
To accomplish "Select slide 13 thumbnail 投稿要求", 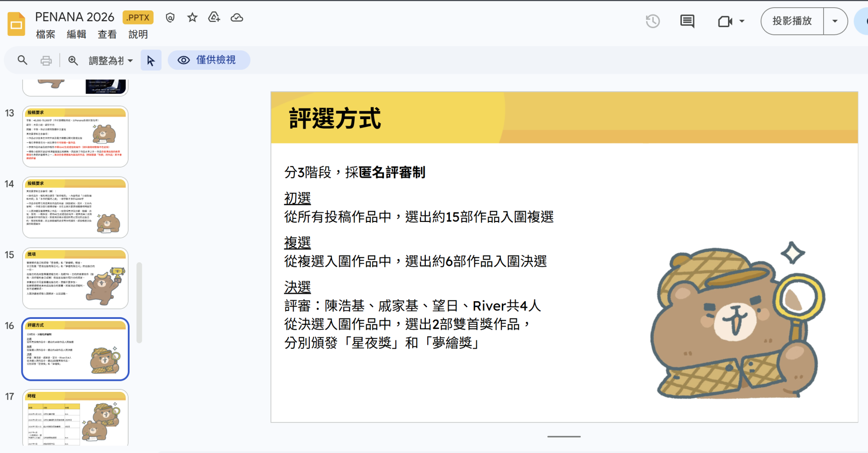I will click(76, 136).
